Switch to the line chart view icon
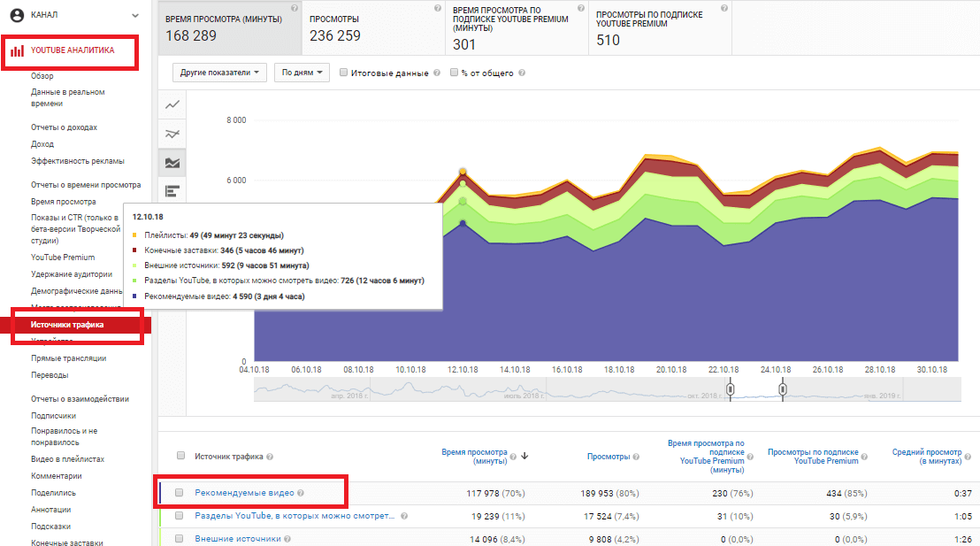The image size is (980, 546). coord(172,105)
